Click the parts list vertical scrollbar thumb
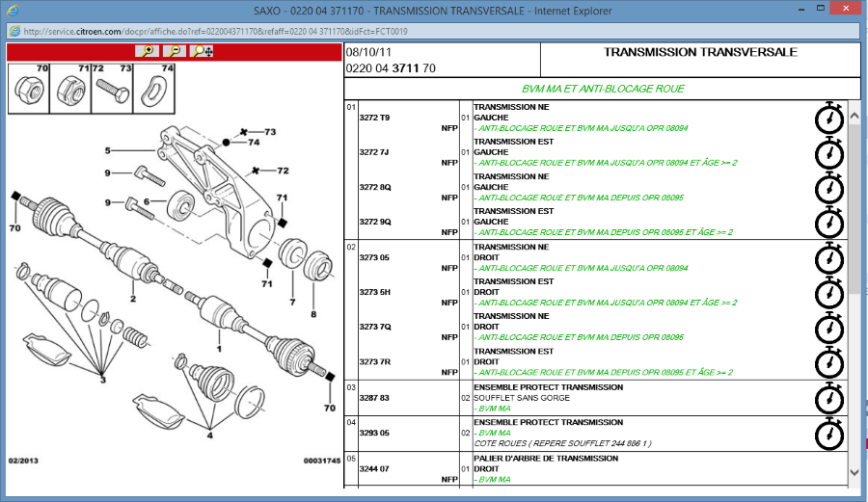Viewport: 868px width, 502px height. pos(854,209)
